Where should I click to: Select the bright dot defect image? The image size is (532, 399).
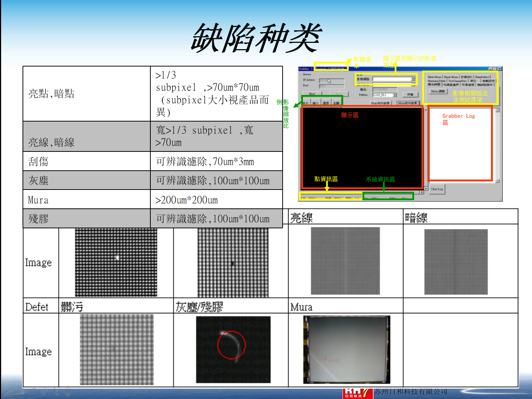click(116, 262)
